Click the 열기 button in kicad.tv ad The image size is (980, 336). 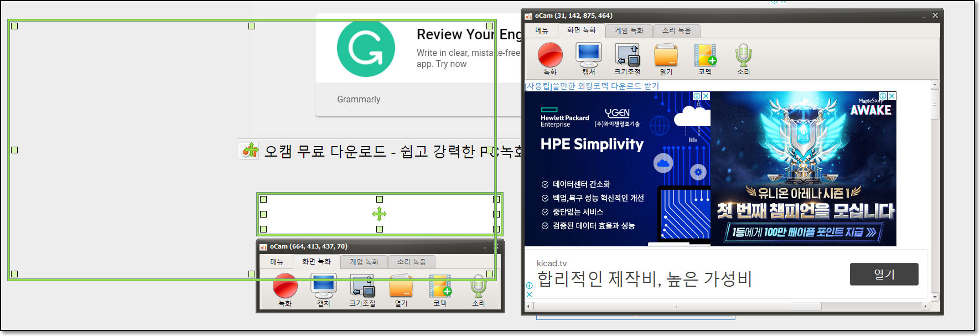[x=884, y=274]
